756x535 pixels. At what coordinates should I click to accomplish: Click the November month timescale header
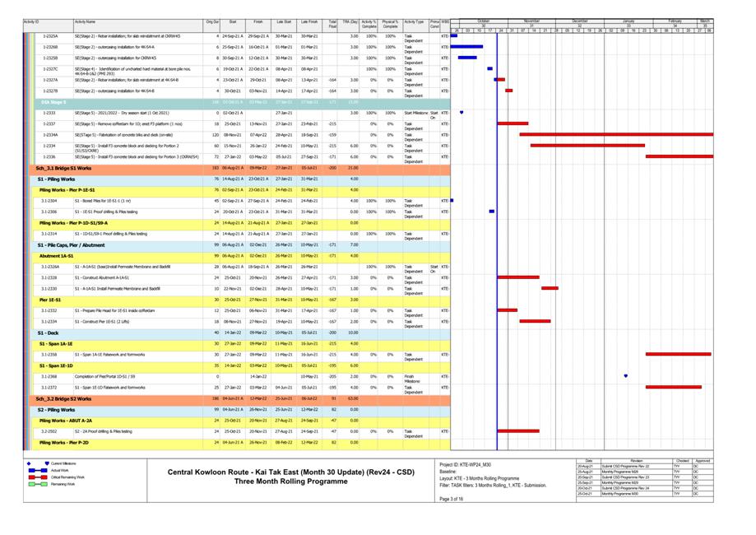(x=531, y=21)
